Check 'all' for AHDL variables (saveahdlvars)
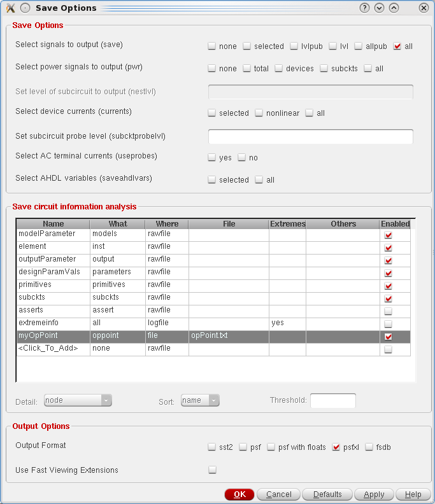This screenshot has height=504, width=435. coord(259,179)
